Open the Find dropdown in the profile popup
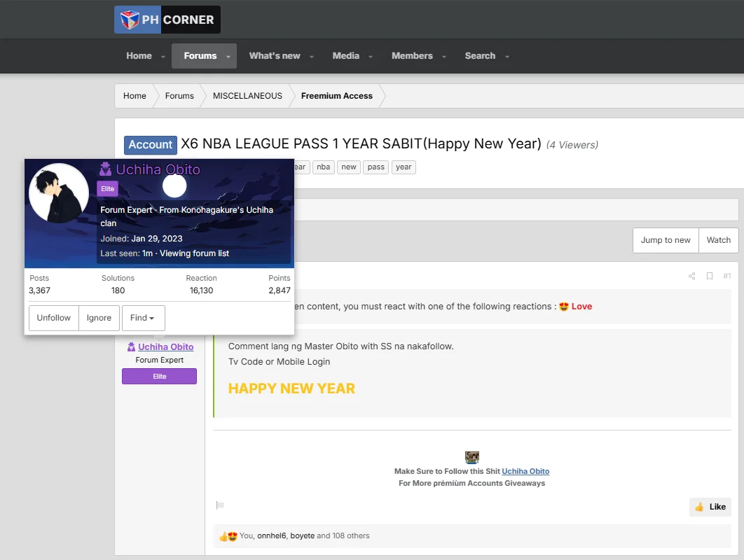 coord(144,318)
